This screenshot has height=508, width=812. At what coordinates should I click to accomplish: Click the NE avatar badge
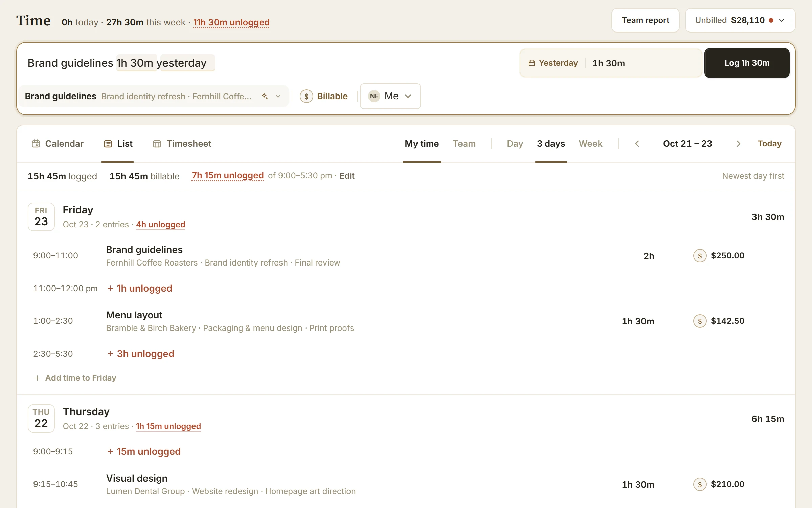point(374,96)
